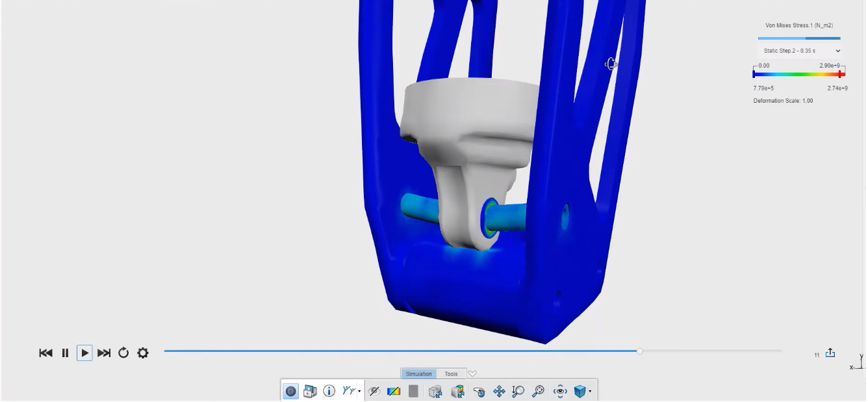This screenshot has height=402, width=868.
Task: Pause the simulation playback
Action: point(65,353)
